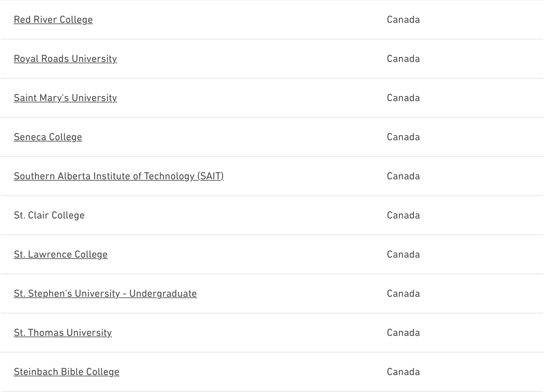Open the Steinbach Bible College link
The height and width of the screenshot is (392, 544).
click(67, 372)
